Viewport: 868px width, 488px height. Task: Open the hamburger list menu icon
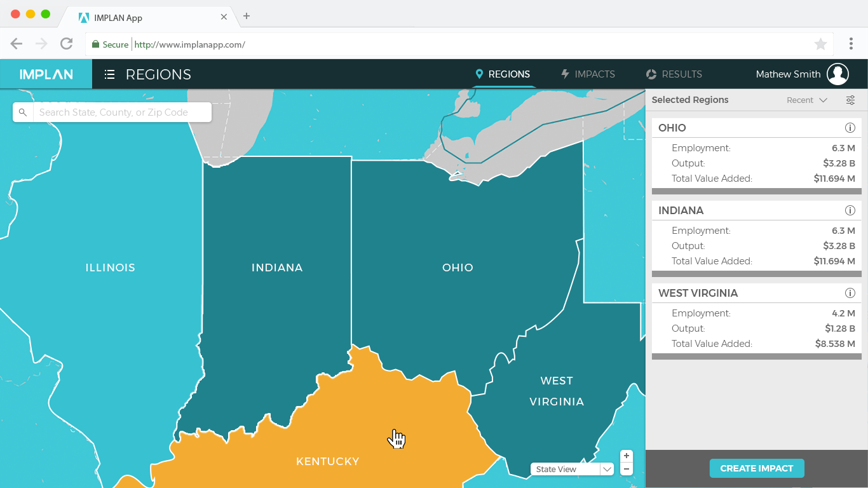pyautogui.click(x=109, y=74)
